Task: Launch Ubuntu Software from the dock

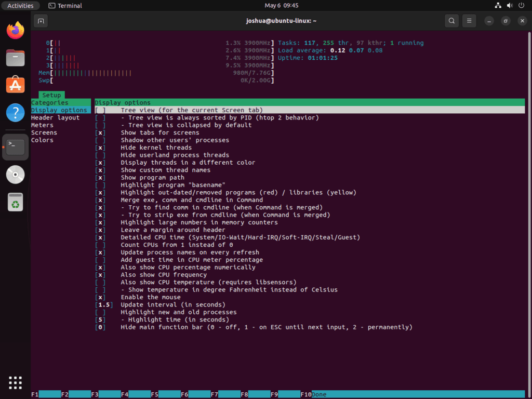Action: point(15,85)
